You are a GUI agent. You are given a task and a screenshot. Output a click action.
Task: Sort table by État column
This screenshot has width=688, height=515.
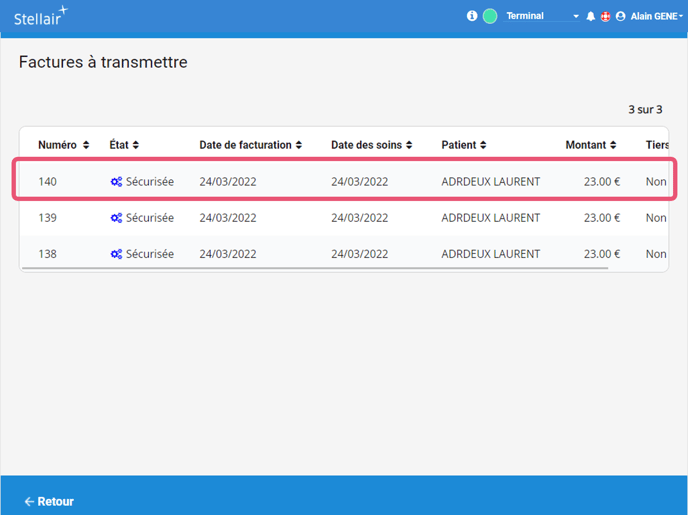pos(124,145)
